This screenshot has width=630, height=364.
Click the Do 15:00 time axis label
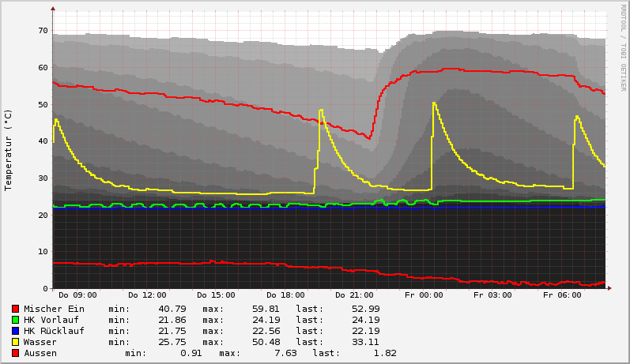point(216,295)
